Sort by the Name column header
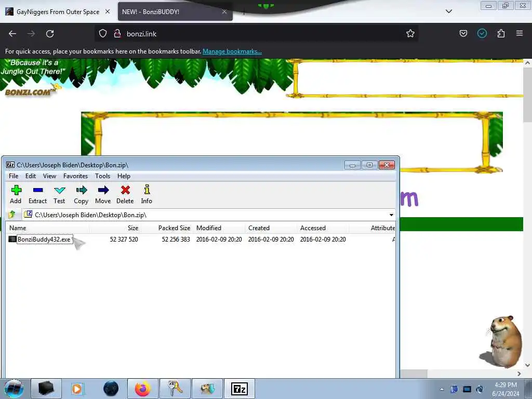Screen dimensions: 532x399 coord(47,228)
